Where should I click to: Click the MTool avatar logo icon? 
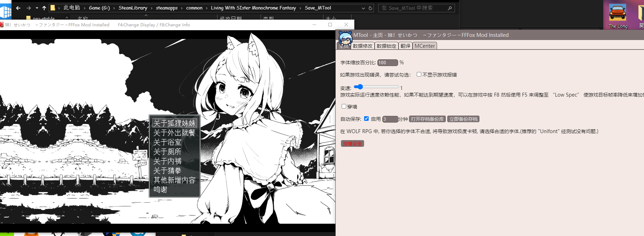pos(345,38)
